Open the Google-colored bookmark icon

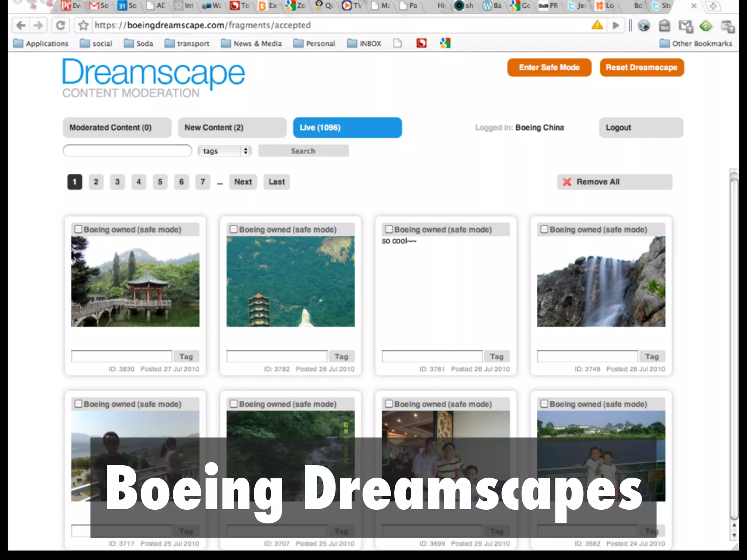[445, 43]
